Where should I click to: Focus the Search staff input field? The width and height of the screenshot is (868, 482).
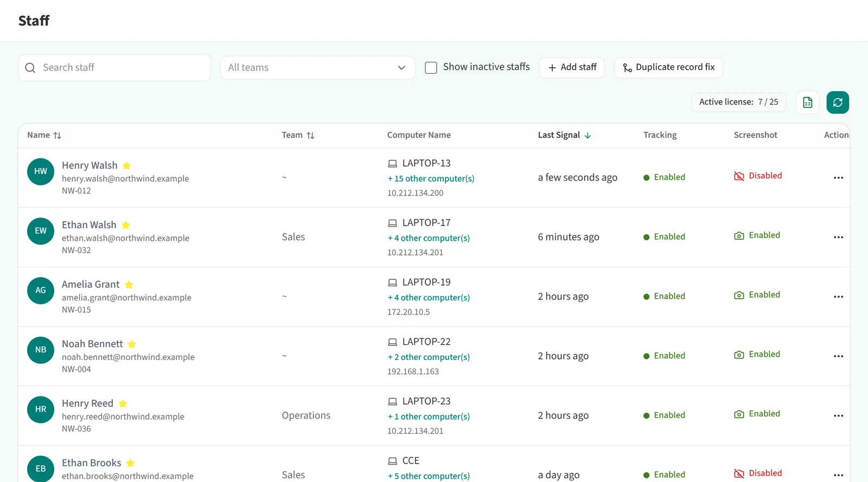pyautogui.click(x=114, y=68)
